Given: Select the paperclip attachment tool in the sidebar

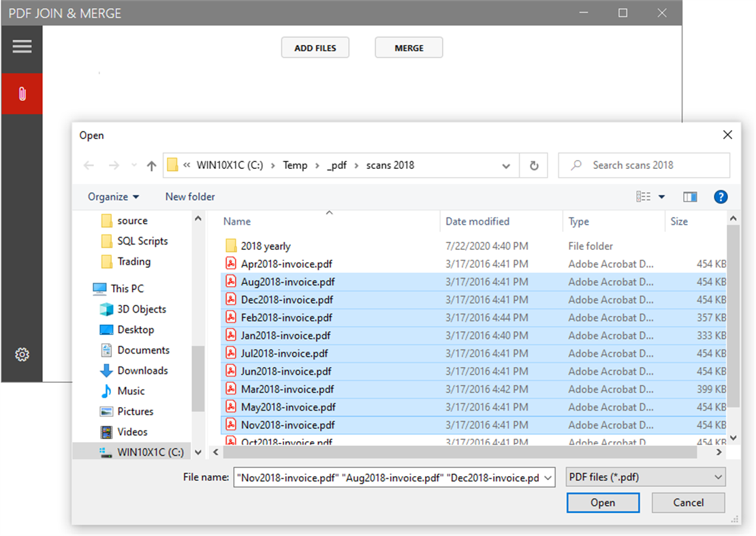Looking at the screenshot, I should (22, 93).
